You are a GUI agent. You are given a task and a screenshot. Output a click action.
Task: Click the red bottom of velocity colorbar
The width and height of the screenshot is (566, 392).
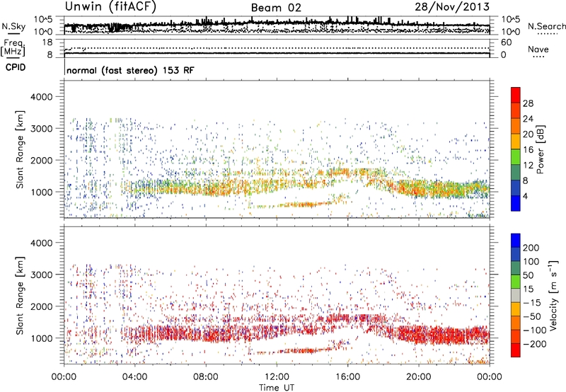516,350
